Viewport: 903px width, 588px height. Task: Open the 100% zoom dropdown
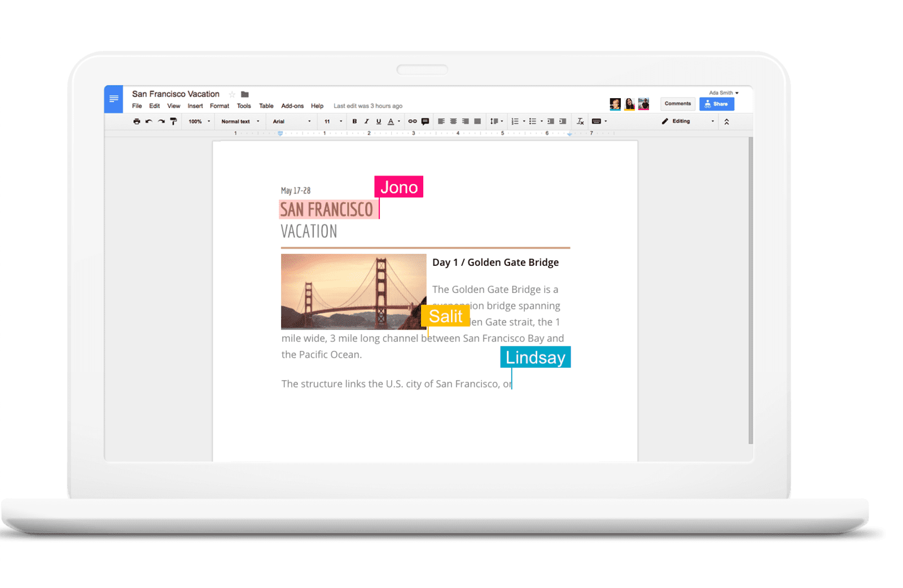(199, 121)
